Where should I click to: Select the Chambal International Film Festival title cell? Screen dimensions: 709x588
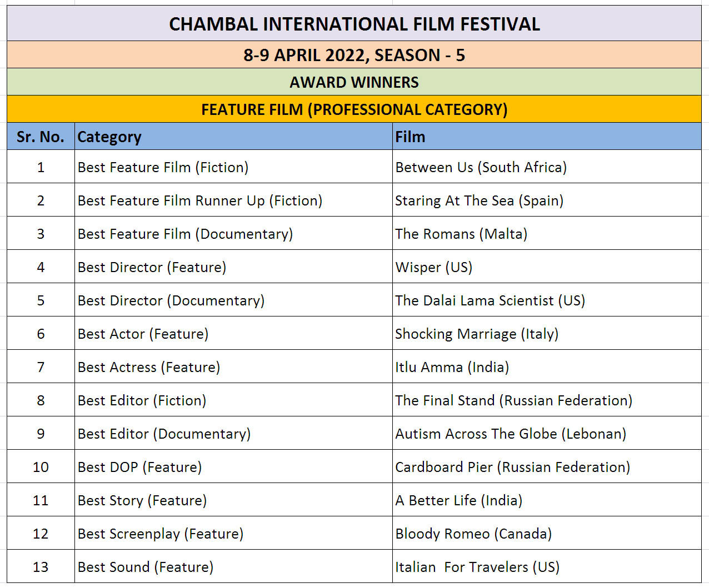pos(354,23)
